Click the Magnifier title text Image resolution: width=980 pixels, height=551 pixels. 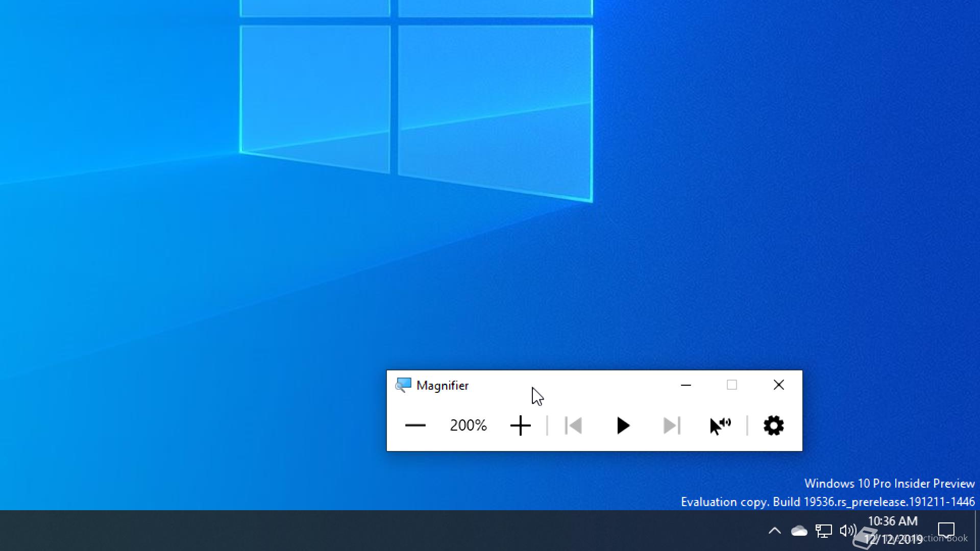[x=443, y=386]
